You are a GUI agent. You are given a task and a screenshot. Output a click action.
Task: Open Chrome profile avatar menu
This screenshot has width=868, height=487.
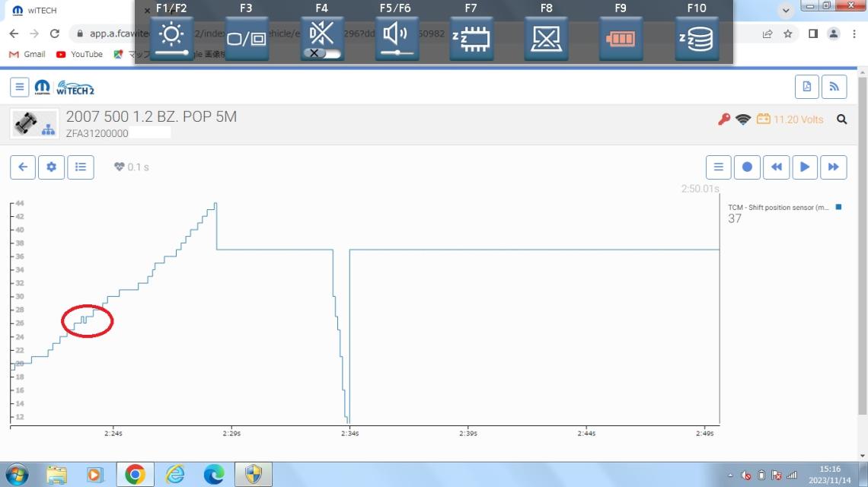(833, 33)
